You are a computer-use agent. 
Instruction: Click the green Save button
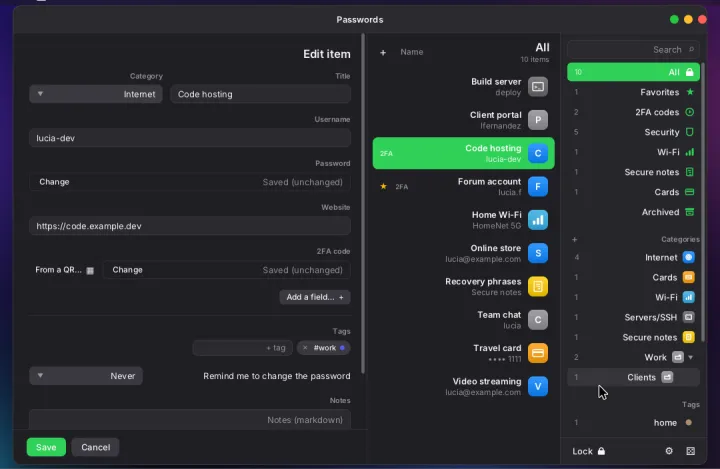(x=46, y=447)
